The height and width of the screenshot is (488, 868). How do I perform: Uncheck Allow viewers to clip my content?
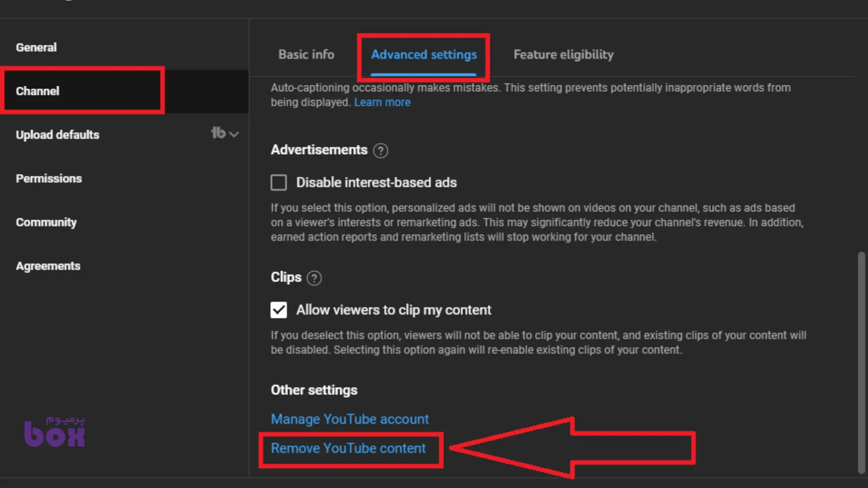pos(278,310)
